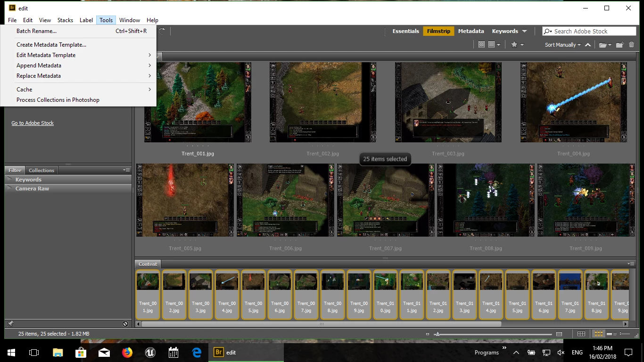Open Edit Metadata Template submenu
The width and height of the screenshot is (644, 362).
click(78, 55)
